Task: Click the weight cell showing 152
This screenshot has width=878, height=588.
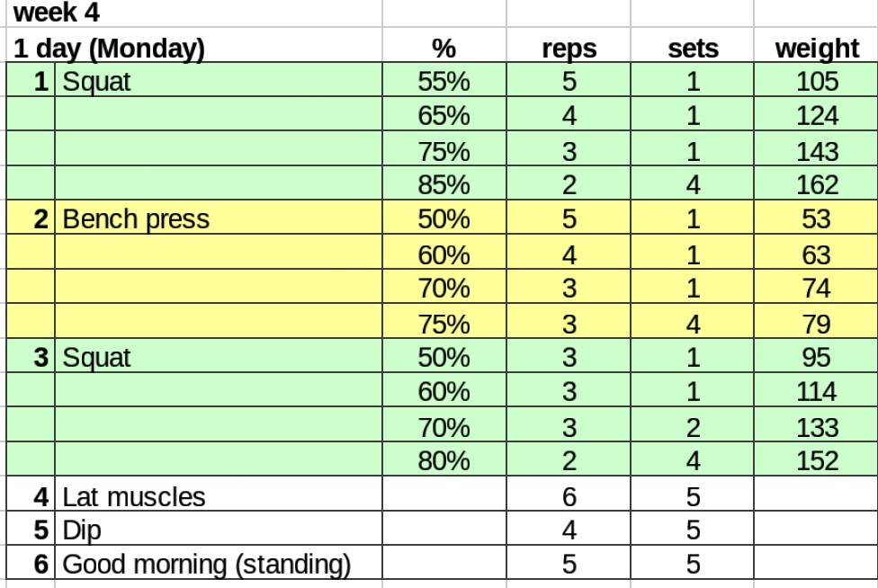Action: point(817,461)
